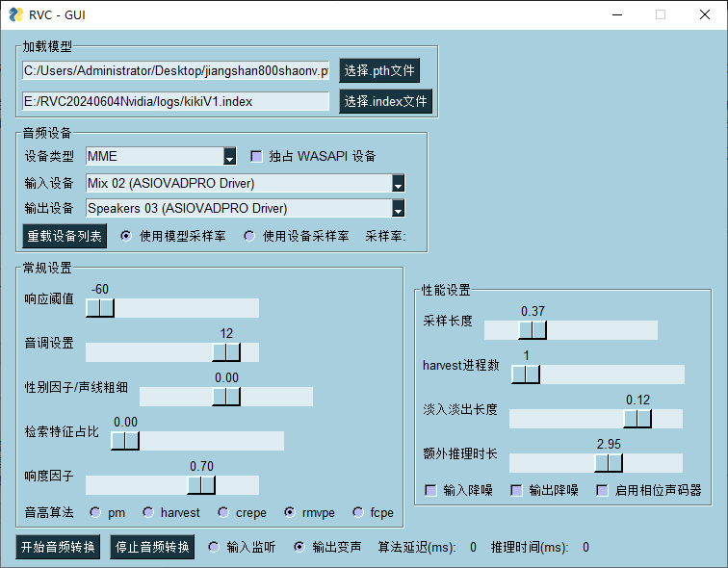728x568 pixels.
Task: Click the 重载设备列表 button
Action: tap(65, 236)
